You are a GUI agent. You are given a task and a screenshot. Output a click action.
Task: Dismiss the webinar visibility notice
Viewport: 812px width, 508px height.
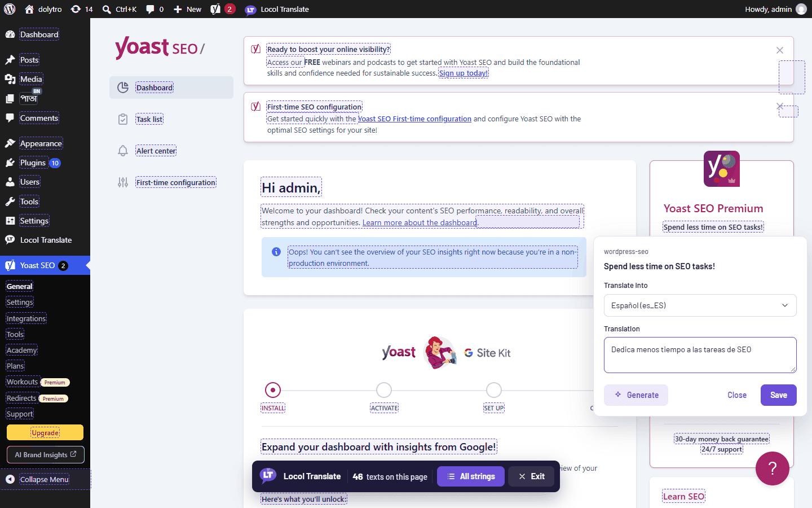tap(780, 50)
